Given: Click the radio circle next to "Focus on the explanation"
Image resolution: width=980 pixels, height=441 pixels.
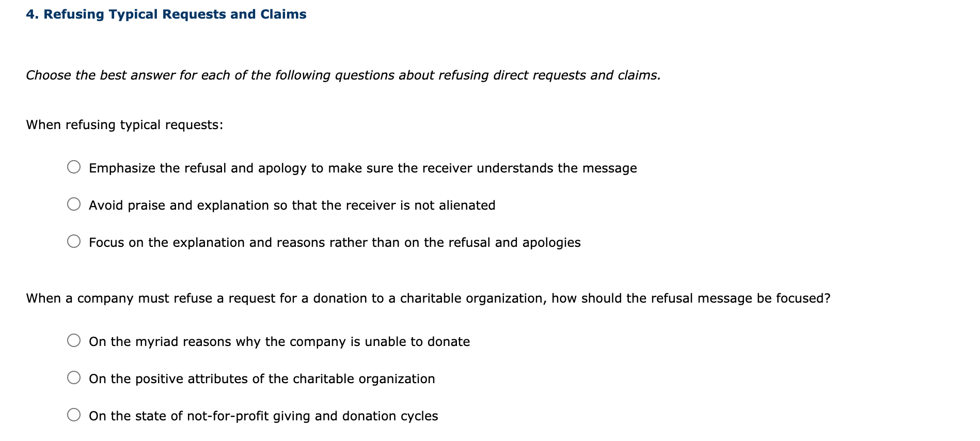Looking at the screenshot, I should [74, 241].
